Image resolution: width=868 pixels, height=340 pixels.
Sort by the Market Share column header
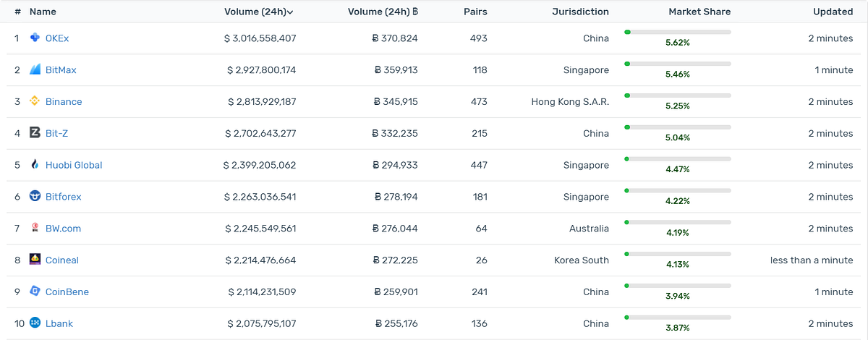click(699, 12)
